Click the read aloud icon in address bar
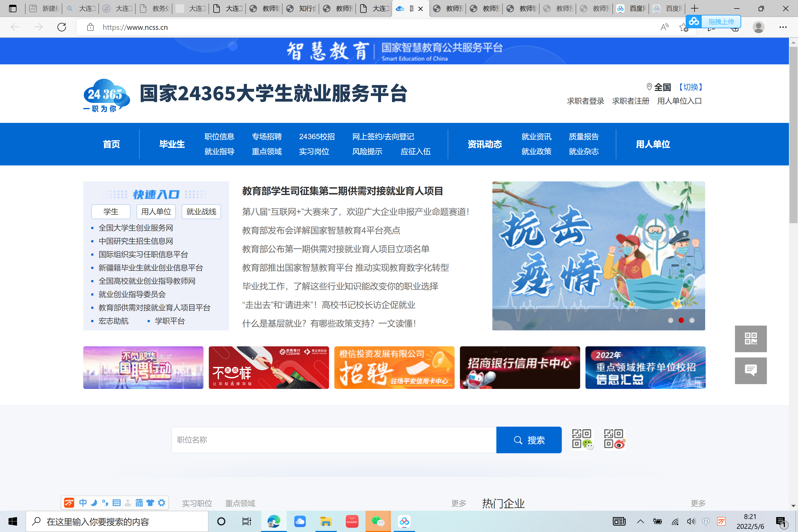Image resolution: width=798 pixels, height=532 pixels. [664, 27]
